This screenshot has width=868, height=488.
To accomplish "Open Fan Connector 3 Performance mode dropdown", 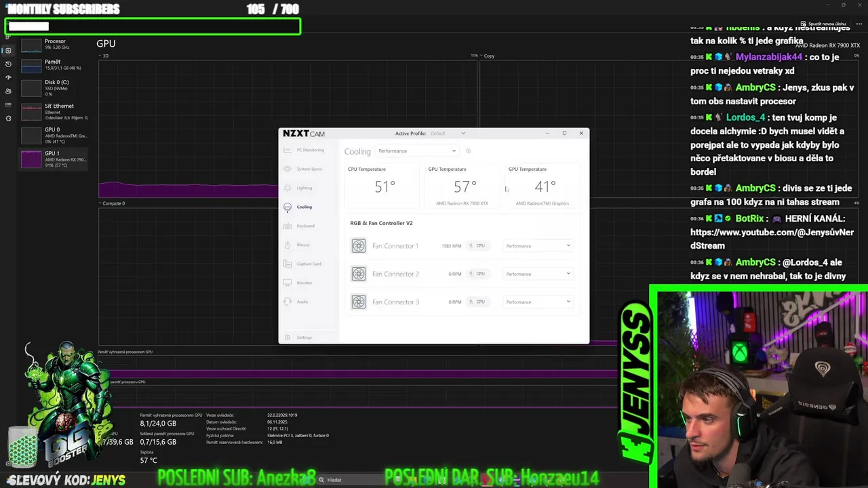I will click(538, 302).
